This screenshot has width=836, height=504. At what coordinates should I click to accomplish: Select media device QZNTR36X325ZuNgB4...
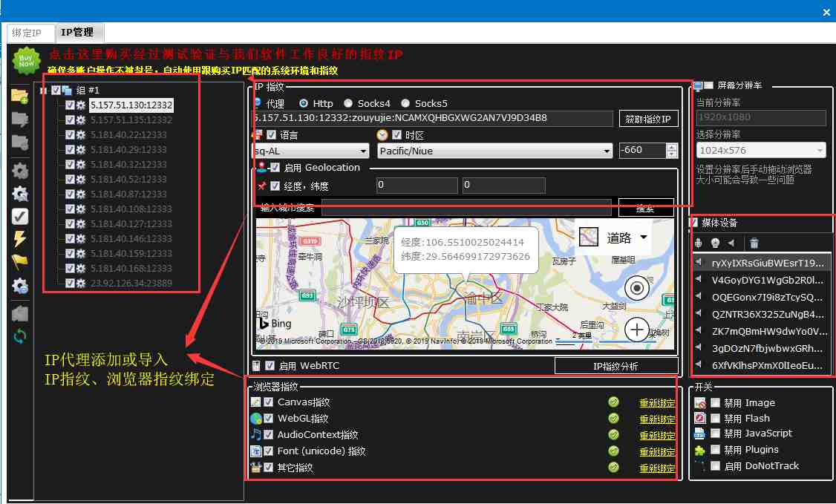pyautogui.click(x=762, y=314)
